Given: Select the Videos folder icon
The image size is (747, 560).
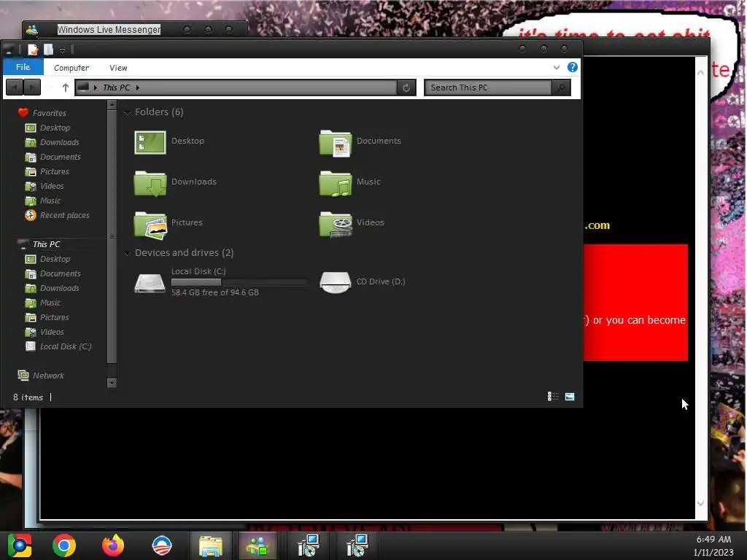Looking at the screenshot, I should [x=336, y=225].
